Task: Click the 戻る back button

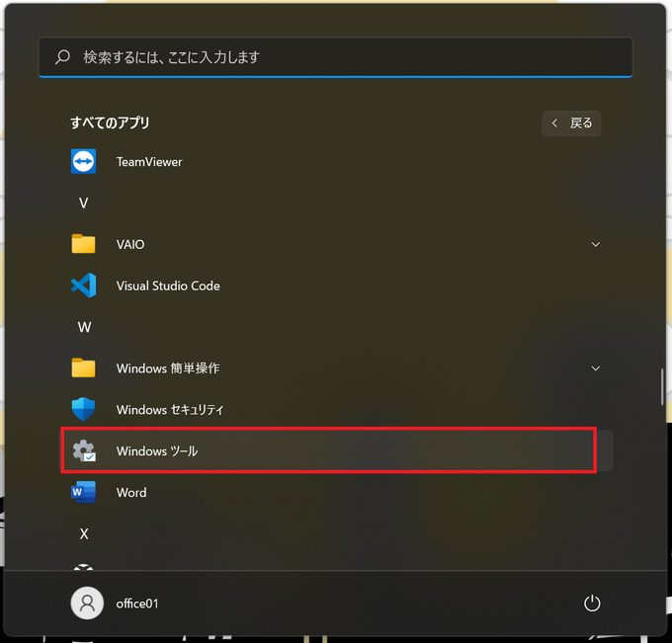Action: [571, 123]
